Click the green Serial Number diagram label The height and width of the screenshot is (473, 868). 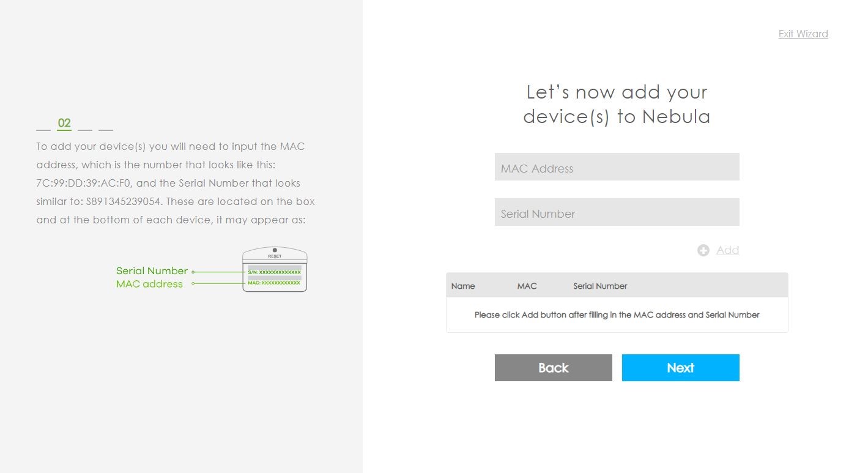coord(152,270)
